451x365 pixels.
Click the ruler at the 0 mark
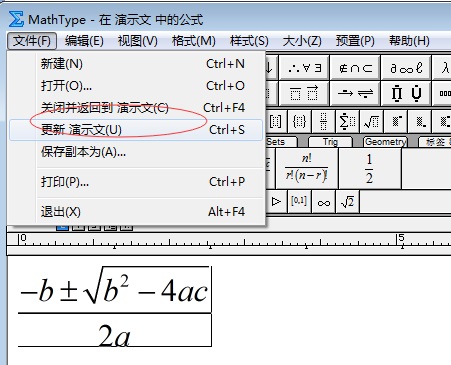23,238
